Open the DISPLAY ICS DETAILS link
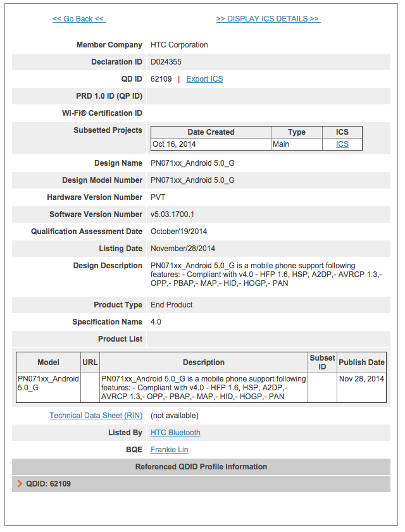 click(268, 19)
